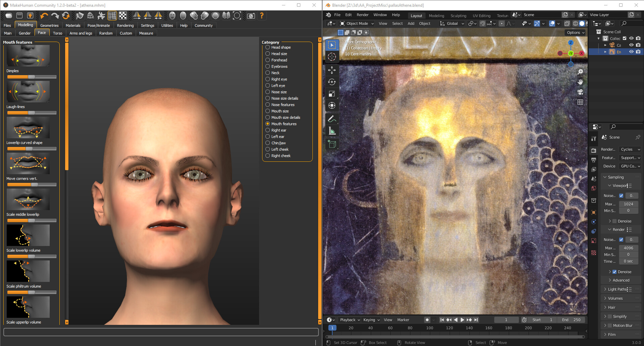Select the Eyebrows category radio
The width and height of the screenshot is (644, 346).
[268, 66]
